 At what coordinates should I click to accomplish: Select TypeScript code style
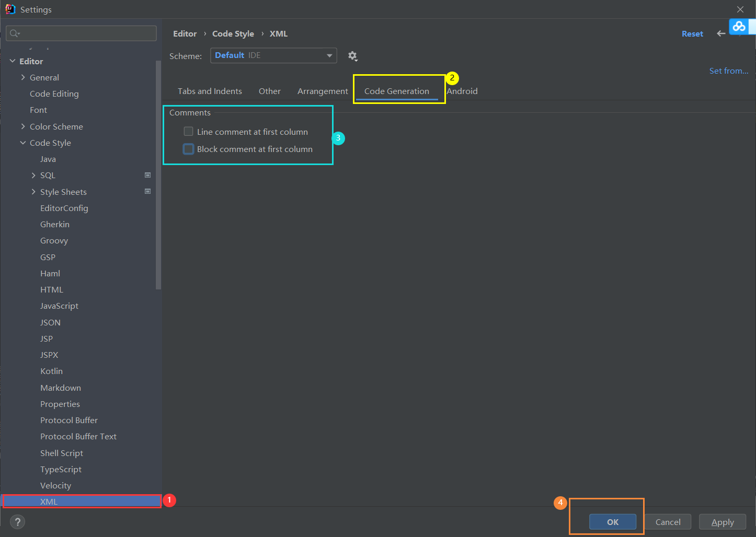point(61,469)
